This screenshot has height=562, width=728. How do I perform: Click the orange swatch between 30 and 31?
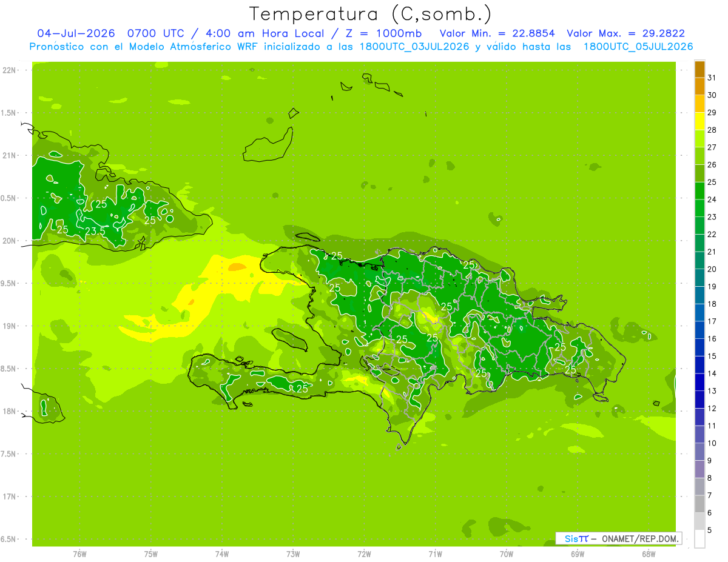click(699, 86)
